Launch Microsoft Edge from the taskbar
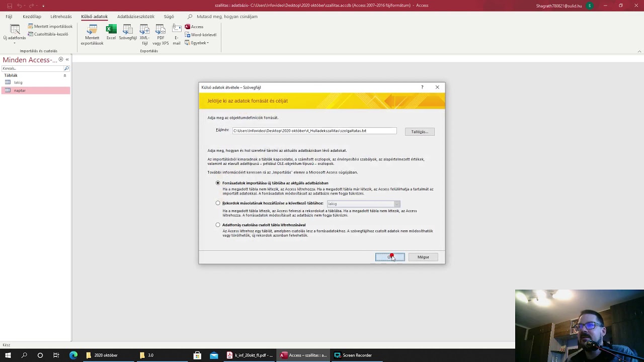This screenshot has width=644, height=362. (x=73, y=355)
